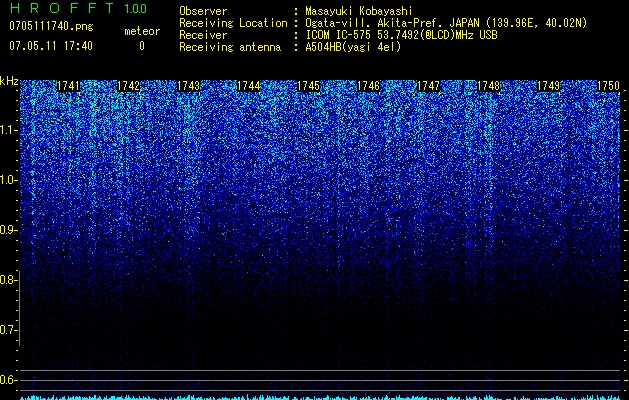Click the 0.9 frequency axis label
629x400 pixels.
tap(8, 230)
